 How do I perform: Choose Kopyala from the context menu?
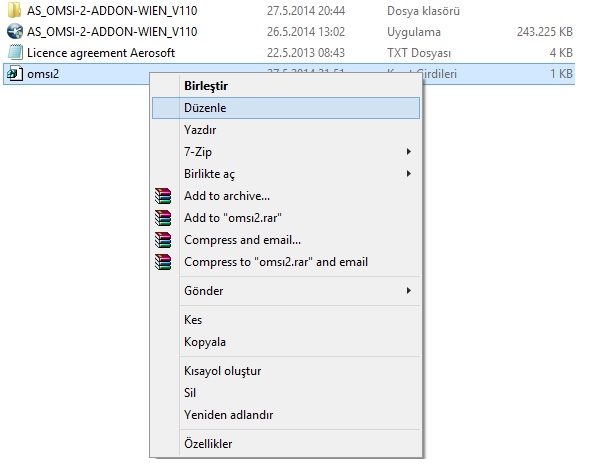286,342
